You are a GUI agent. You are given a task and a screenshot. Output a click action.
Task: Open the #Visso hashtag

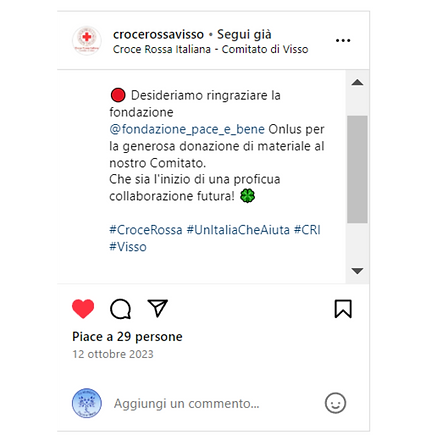point(128,247)
